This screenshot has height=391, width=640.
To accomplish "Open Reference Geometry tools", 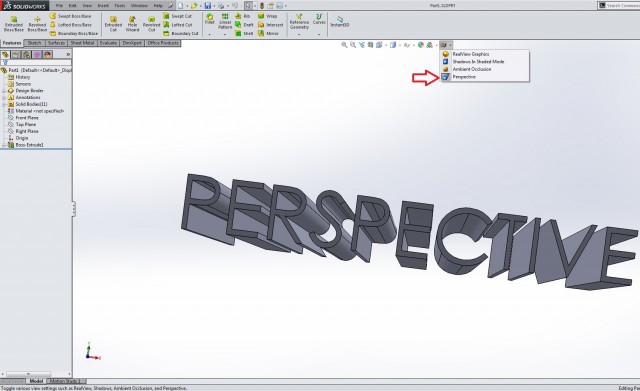I will click(299, 21).
